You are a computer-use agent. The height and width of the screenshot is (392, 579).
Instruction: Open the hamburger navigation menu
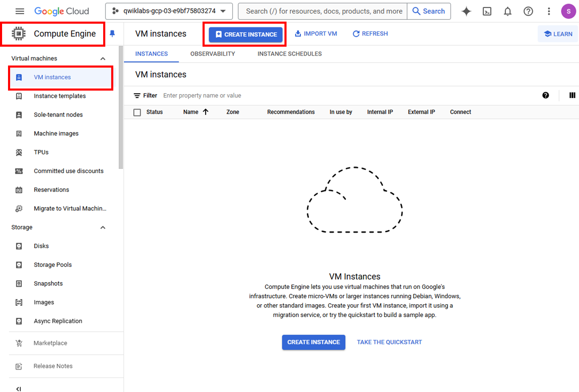[x=20, y=11]
